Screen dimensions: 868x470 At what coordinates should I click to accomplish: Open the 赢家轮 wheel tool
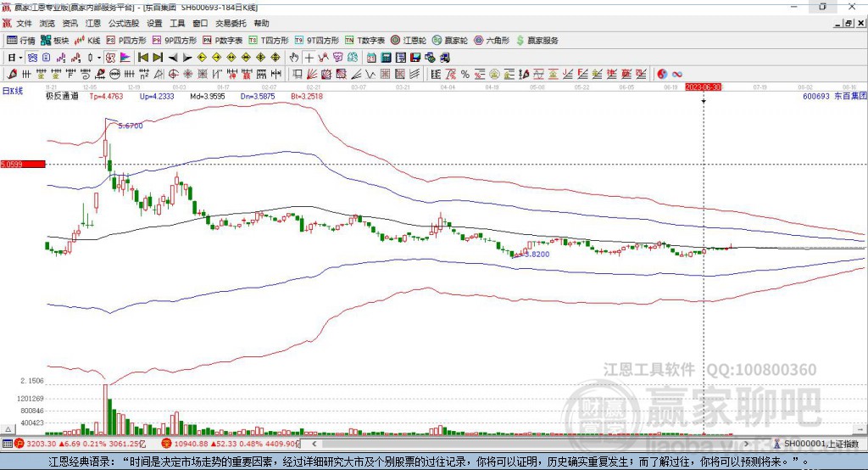(x=450, y=41)
